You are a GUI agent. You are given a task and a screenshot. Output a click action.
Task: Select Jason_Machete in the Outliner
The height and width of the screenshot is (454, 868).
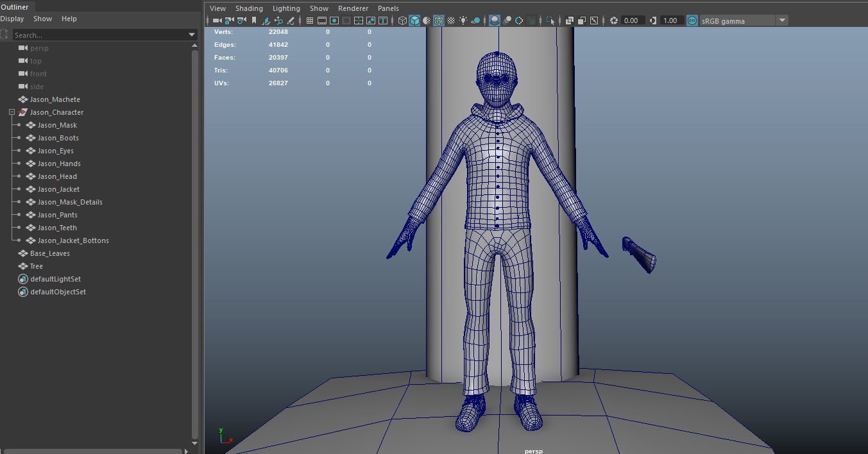tap(55, 99)
